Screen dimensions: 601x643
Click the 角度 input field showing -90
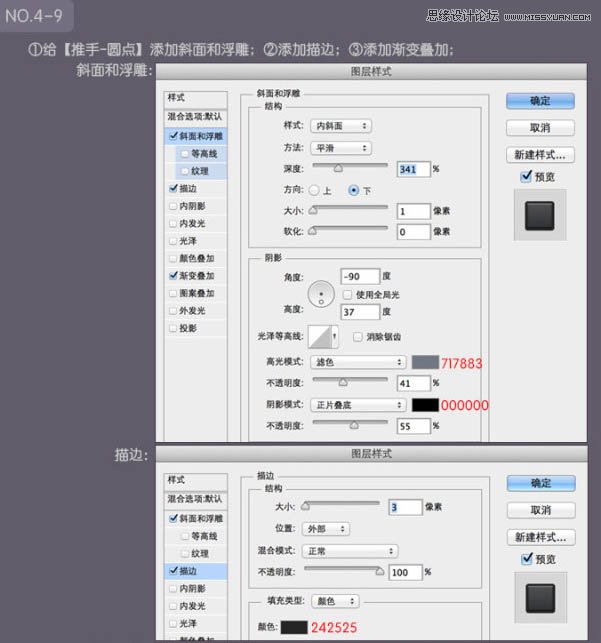pos(360,276)
